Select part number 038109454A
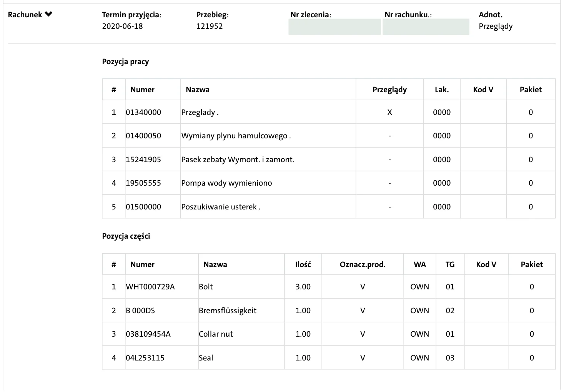Viewport: 569px width, 392px height. click(148, 334)
